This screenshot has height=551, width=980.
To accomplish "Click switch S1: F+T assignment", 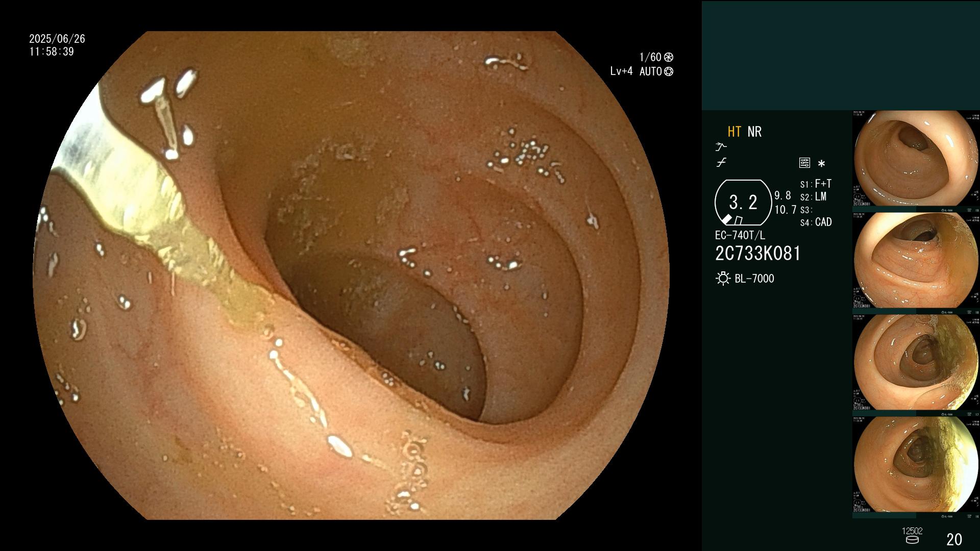I will pos(816,184).
